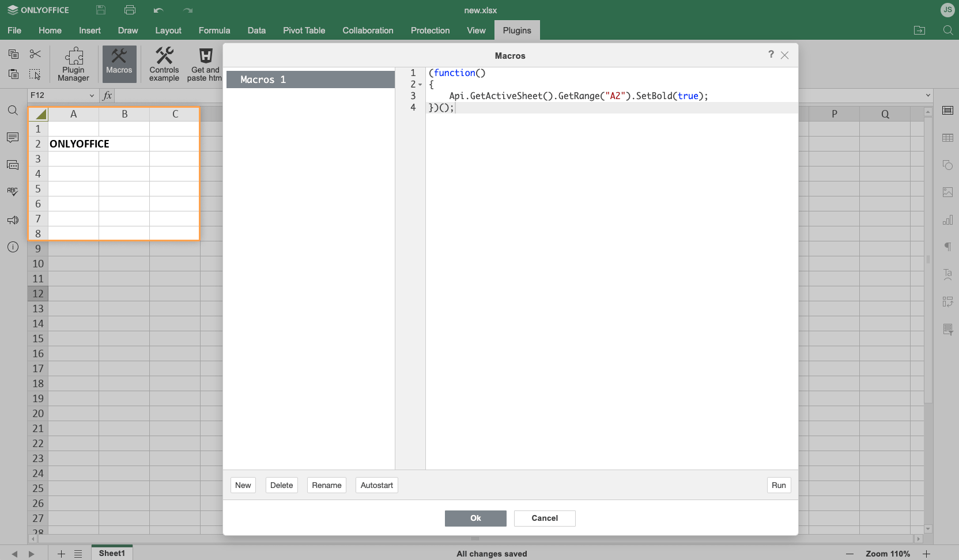
Task: Confirm with the Ok button
Action: pyautogui.click(x=475, y=519)
